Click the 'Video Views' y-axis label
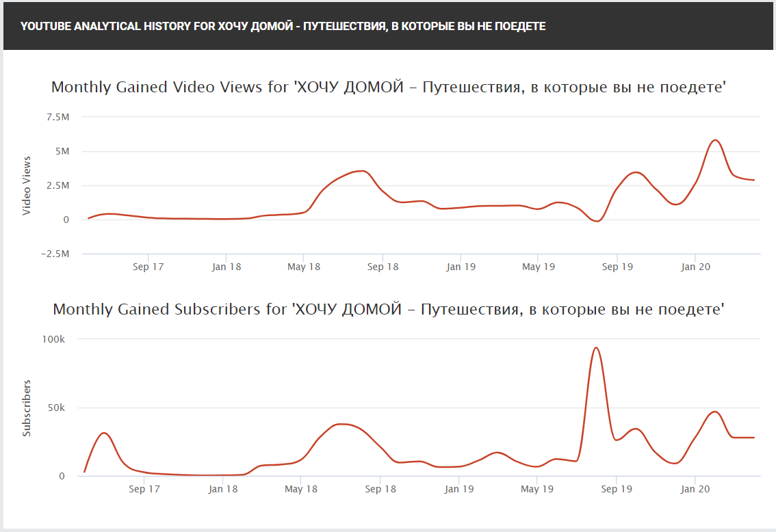Viewport: 776px width, 532px height. tap(27, 186)
